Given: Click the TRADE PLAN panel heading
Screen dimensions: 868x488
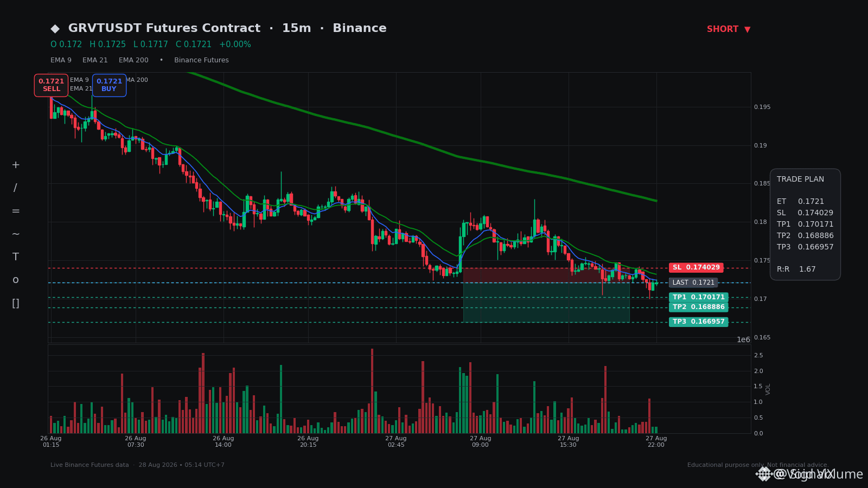Looking at the screenshot, I should click(x=800, y=179).
